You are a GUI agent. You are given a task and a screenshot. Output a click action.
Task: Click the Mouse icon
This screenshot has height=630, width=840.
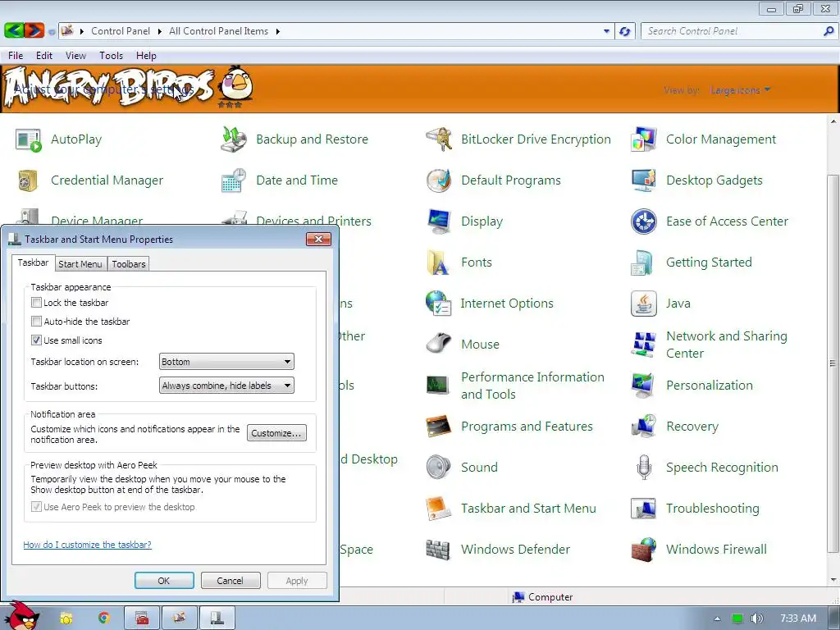(x=439, y=344)
